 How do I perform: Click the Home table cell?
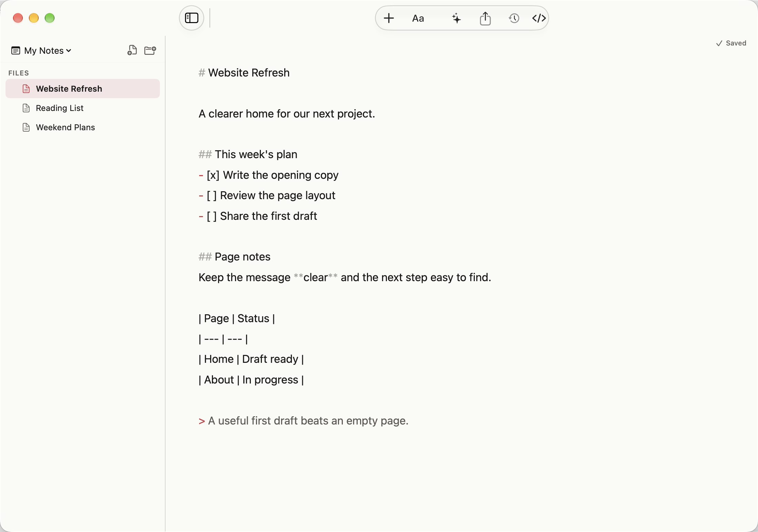219,359
